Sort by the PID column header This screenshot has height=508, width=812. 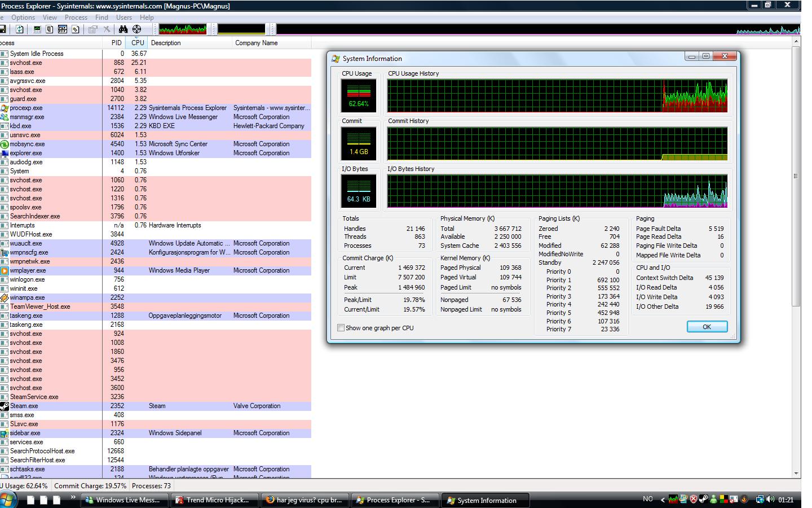[113, 43]
